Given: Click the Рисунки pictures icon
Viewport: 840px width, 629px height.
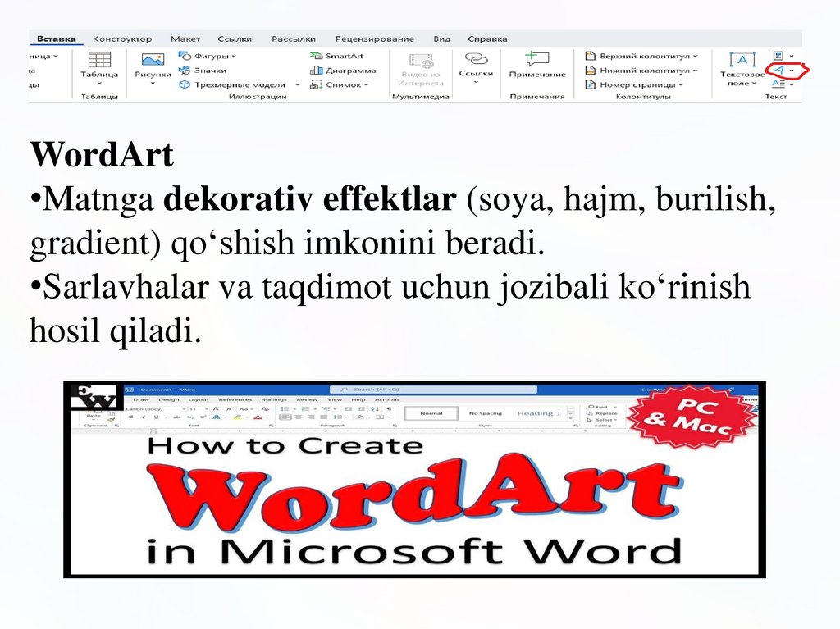Looking at the screenshot, I should coord(153,59).
